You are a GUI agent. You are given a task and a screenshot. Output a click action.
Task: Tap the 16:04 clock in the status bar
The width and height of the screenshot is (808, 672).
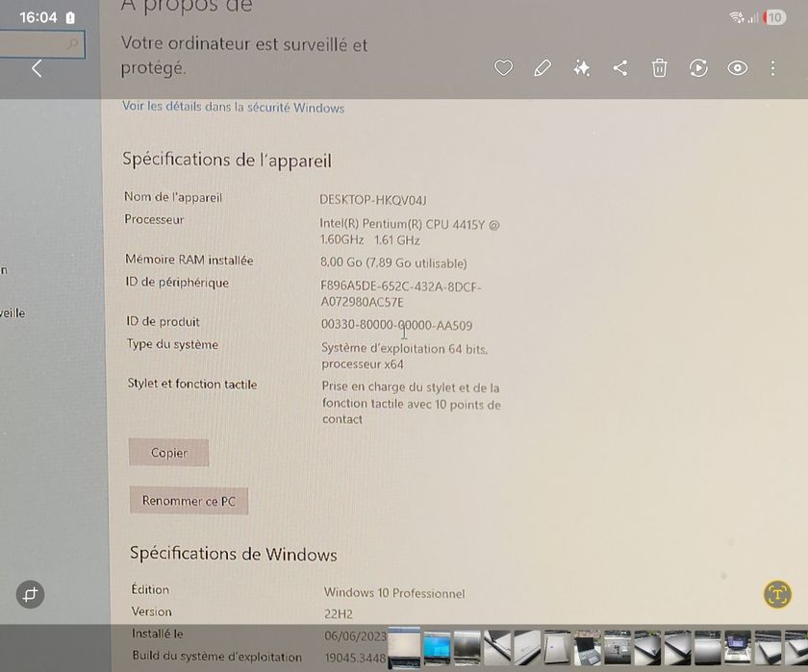[38, 18]
